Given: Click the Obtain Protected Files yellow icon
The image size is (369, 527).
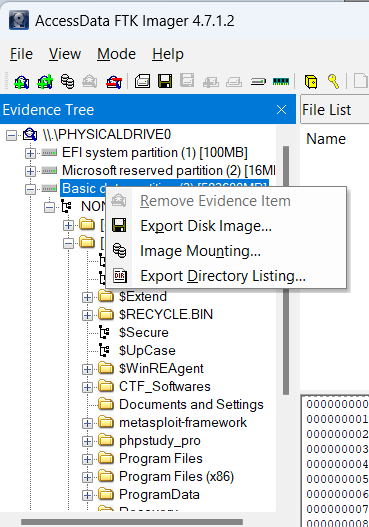Looking at the screenshot, I should pyautogui.click(x=311, y=82).
